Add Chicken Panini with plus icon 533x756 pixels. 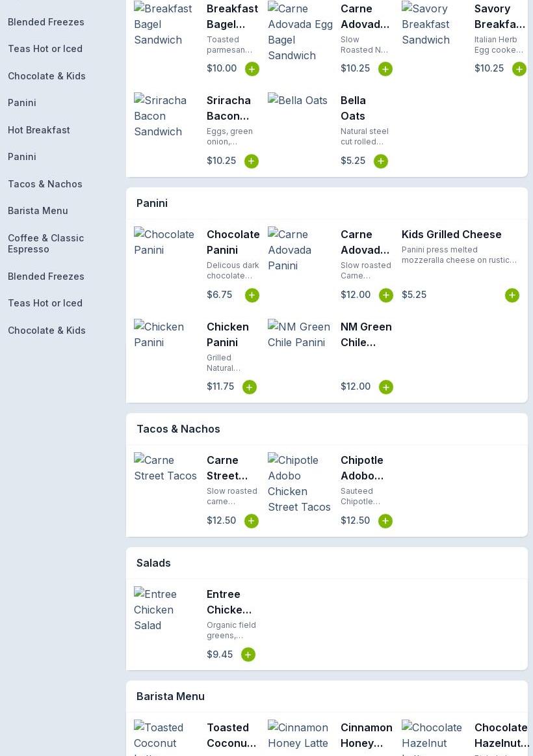pyautogui.click(x=250, y=387)
